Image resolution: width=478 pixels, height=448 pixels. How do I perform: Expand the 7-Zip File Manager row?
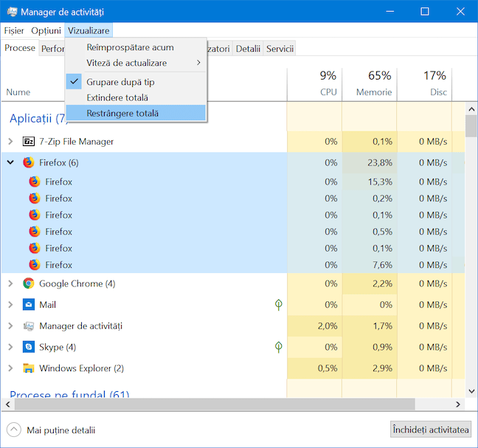pos(10,142)
